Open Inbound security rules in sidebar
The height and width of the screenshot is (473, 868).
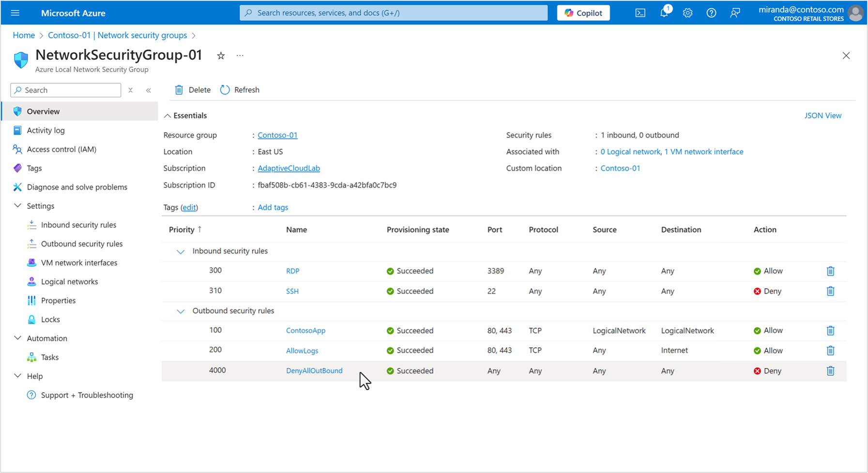click(x=79, y=224)
